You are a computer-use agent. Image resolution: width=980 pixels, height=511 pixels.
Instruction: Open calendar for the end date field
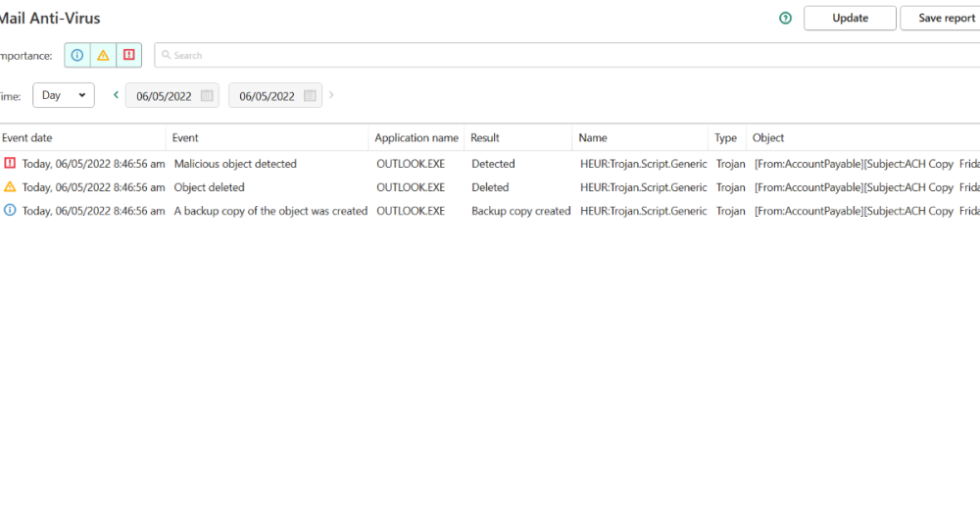pyautogui.click(x=310, y=96)
